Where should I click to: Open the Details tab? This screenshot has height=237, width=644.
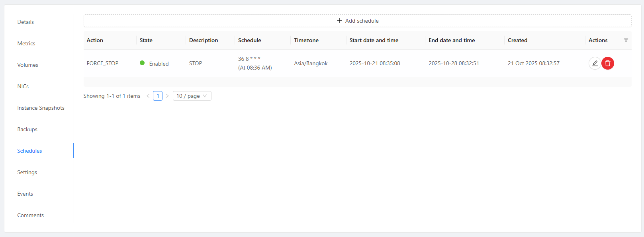tap(25, 22)
